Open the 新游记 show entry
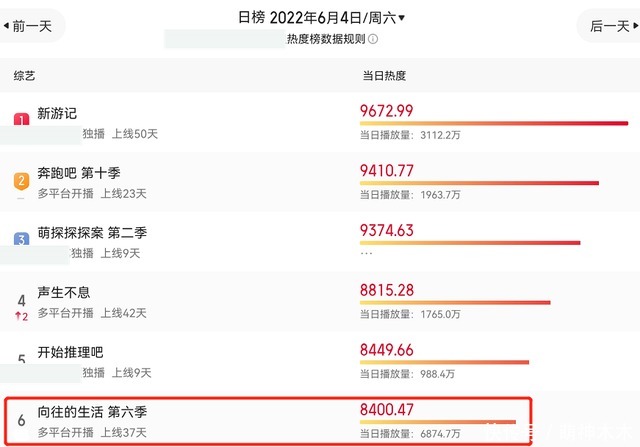 [56, 113]
